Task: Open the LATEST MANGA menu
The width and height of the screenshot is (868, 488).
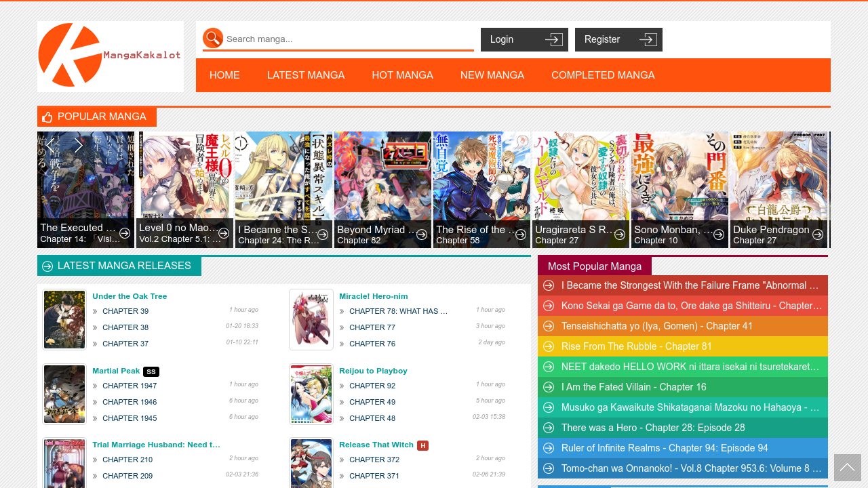Action: pos(306,75)
